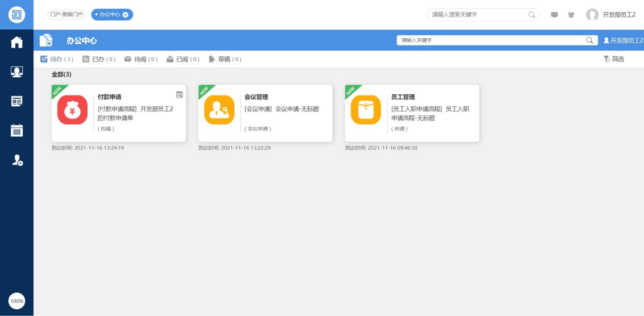Open the news board icon in sidebar
The height and width of the screenshot is (316, 644).
coord(17,101)
